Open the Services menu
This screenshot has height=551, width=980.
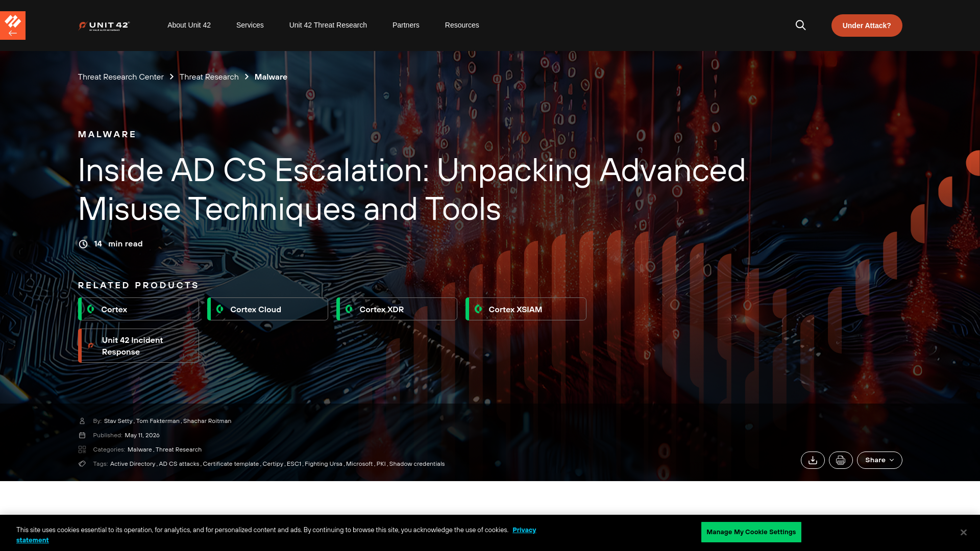pos(250,25)
